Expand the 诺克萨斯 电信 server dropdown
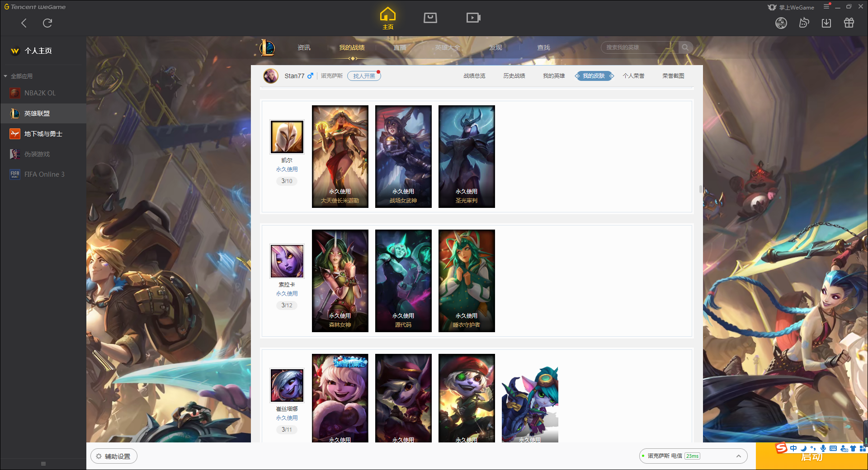Screen dimensions: 868x470 point(693,456)
